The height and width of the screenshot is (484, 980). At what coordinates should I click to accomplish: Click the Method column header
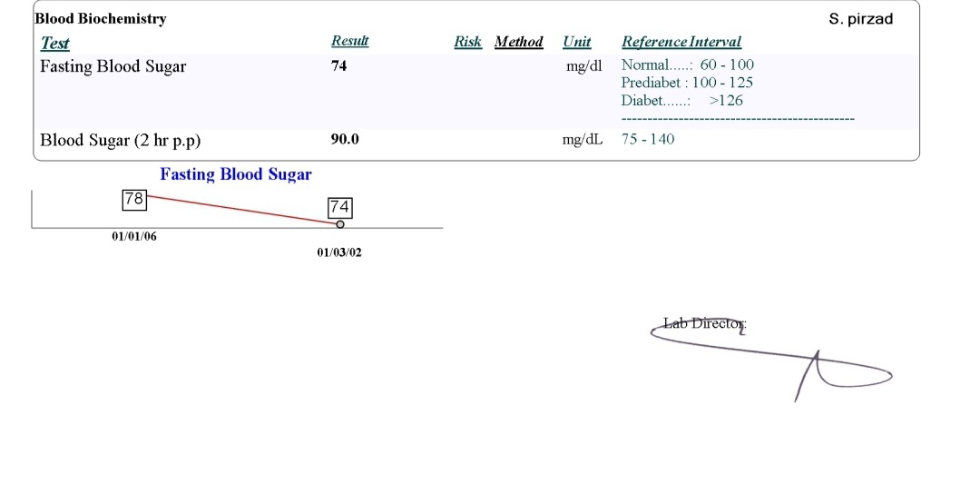519,42
